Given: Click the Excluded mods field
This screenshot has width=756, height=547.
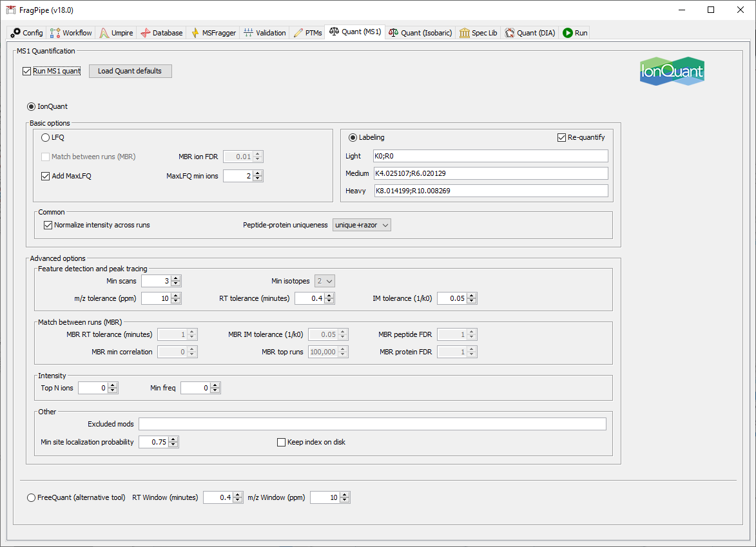Looking at the screenshot, I should (373, 424).
